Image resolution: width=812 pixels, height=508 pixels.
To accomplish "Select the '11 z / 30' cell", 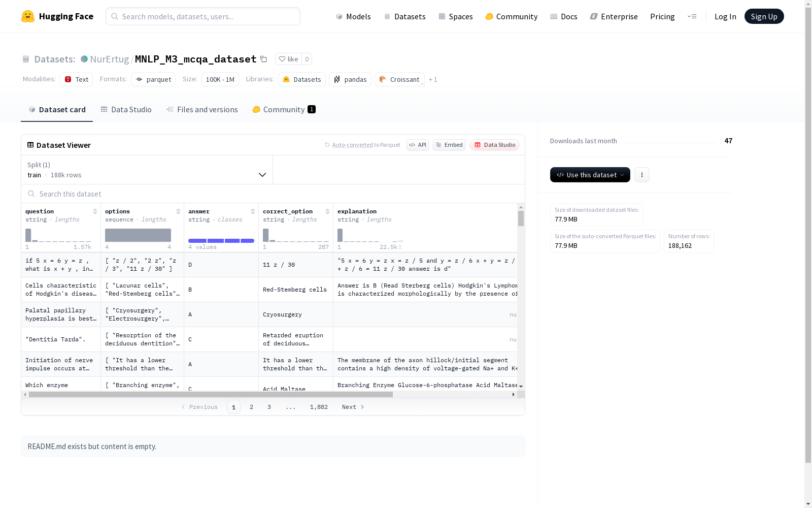I will coord(296,265).
